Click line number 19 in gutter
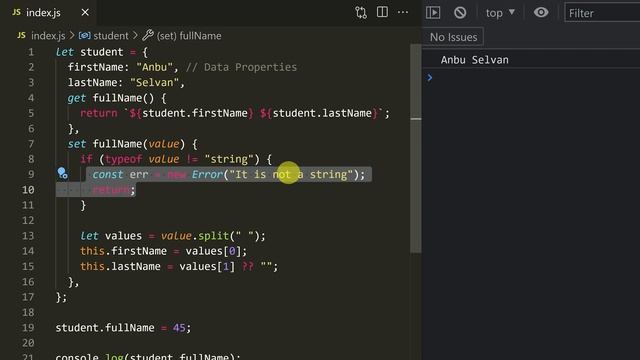640x360 pixels. [28, 328]
